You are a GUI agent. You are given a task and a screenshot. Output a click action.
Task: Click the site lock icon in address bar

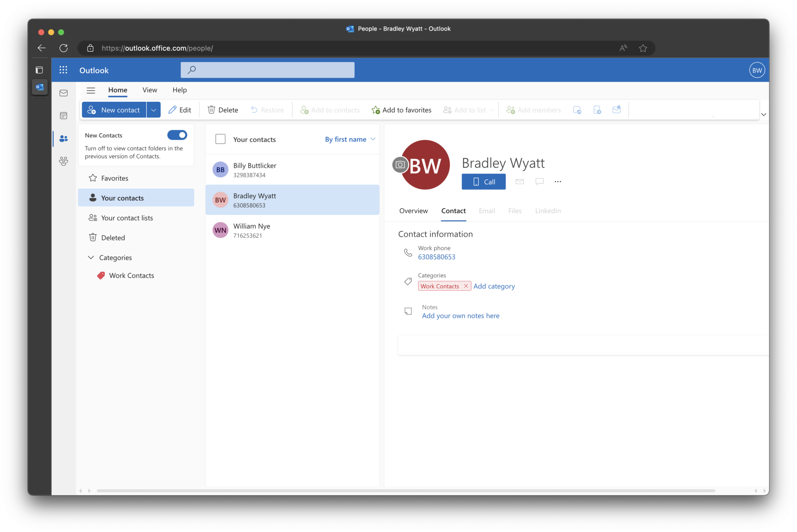[90, 48]
